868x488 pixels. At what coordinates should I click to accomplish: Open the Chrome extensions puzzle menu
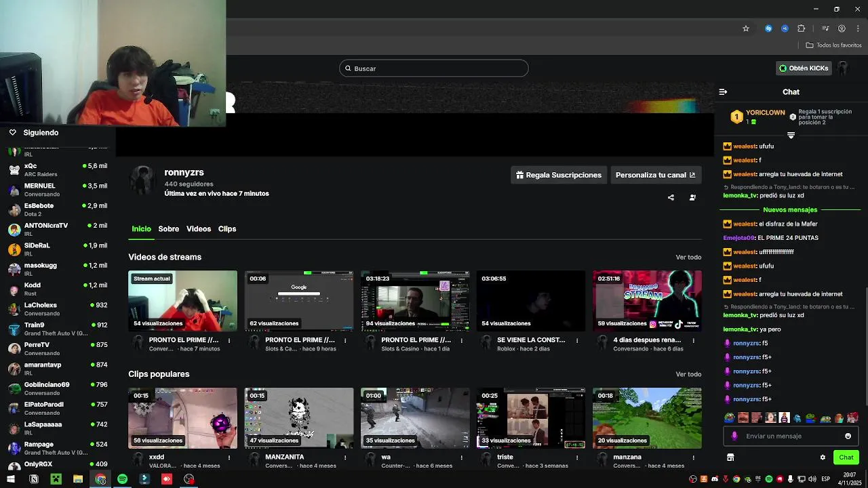pyautogui.click(x=802, y=28)
